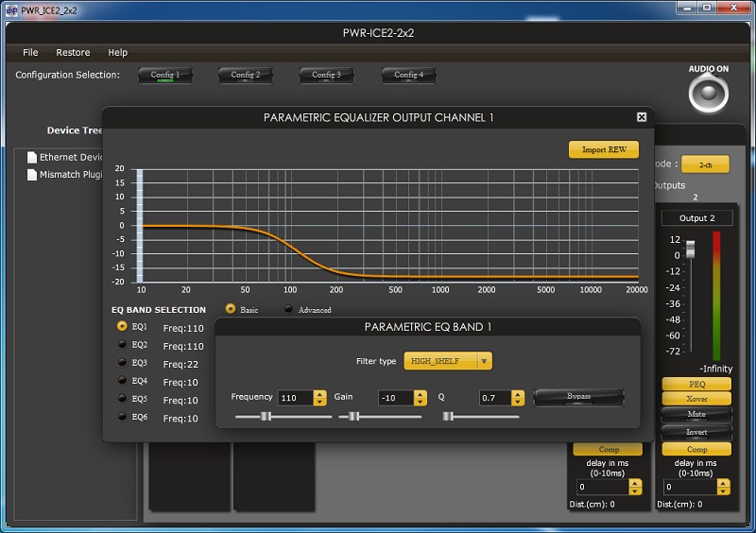The image size is (756, 533).
Task: Click the Q value field showing 0.7
Action: (495, 398)
